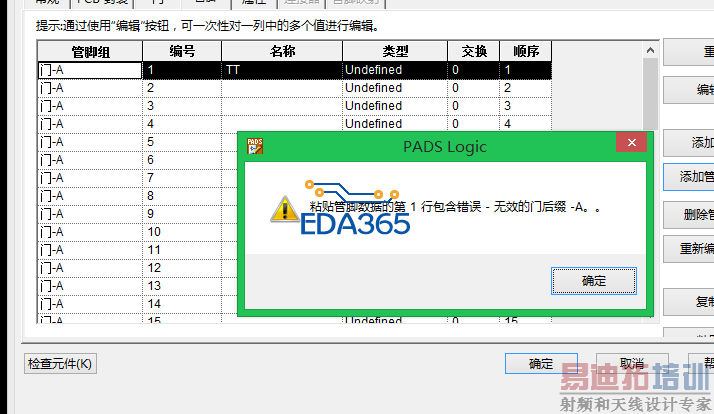Select the 顺序 cell with value 4

[525, 124]
